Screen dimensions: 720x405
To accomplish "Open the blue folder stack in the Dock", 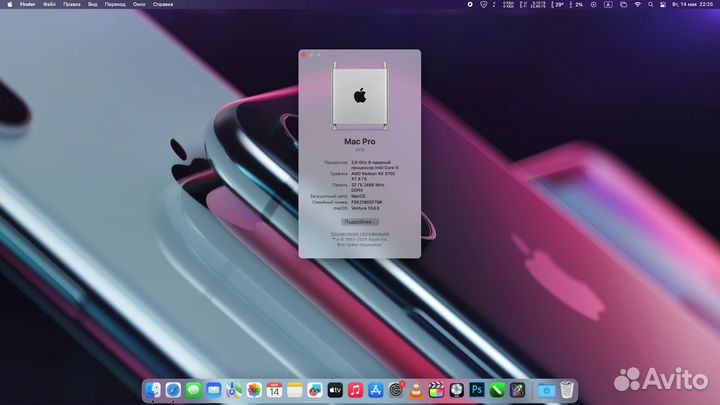I will (546, 390).
